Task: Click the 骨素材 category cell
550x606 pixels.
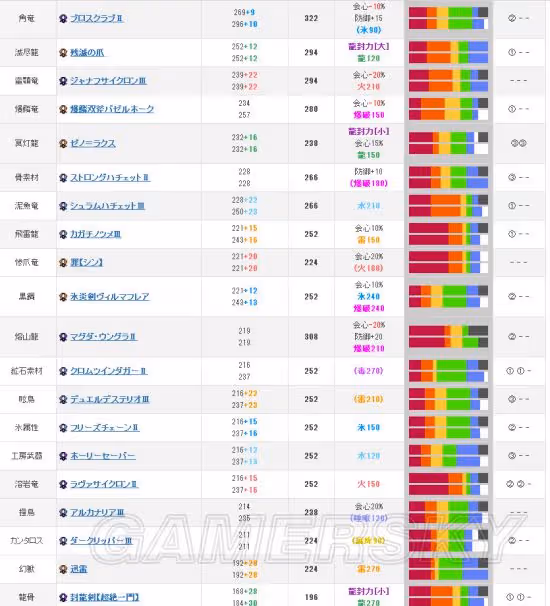Action: pyautogui.click(x=27, y=177)
